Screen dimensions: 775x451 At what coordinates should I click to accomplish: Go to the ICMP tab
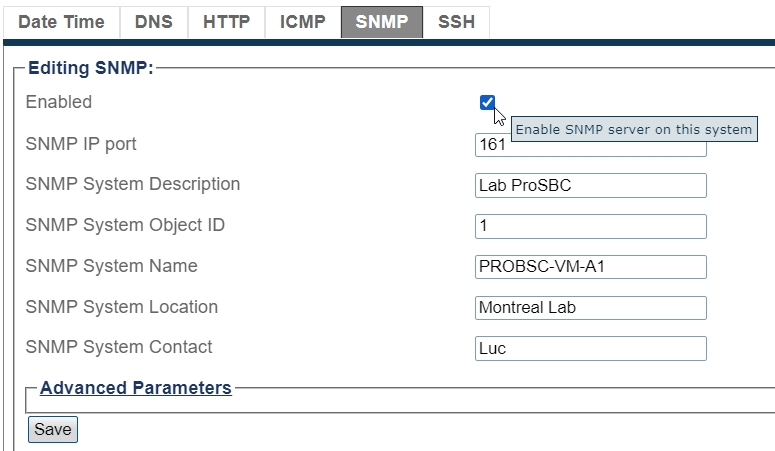click(302, 22)
